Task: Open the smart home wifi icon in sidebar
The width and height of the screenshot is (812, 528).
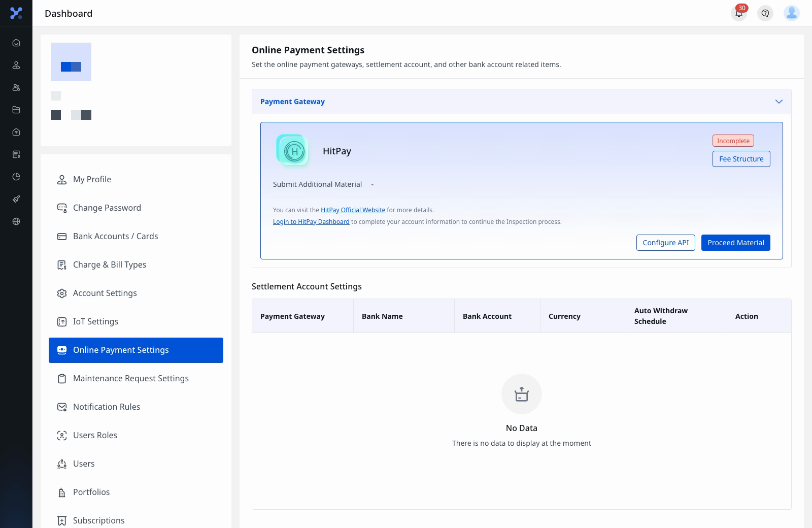Action: pos(16,132)
